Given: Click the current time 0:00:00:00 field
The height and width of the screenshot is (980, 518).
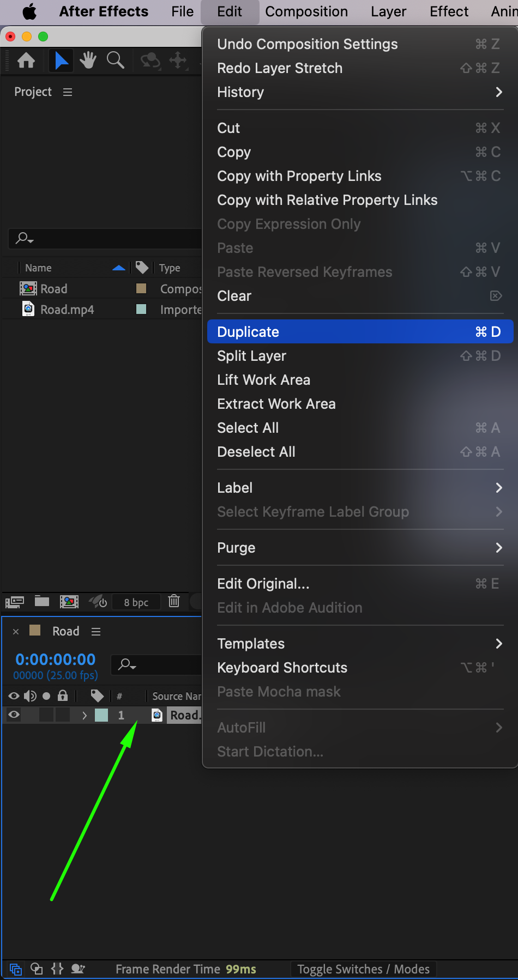Looking at the screenshot, I should pos(56,660).
